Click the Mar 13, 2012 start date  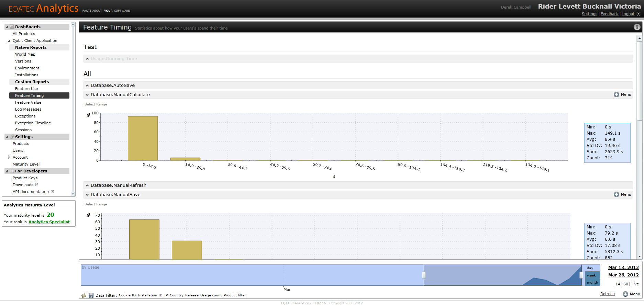tap(623, 268)
